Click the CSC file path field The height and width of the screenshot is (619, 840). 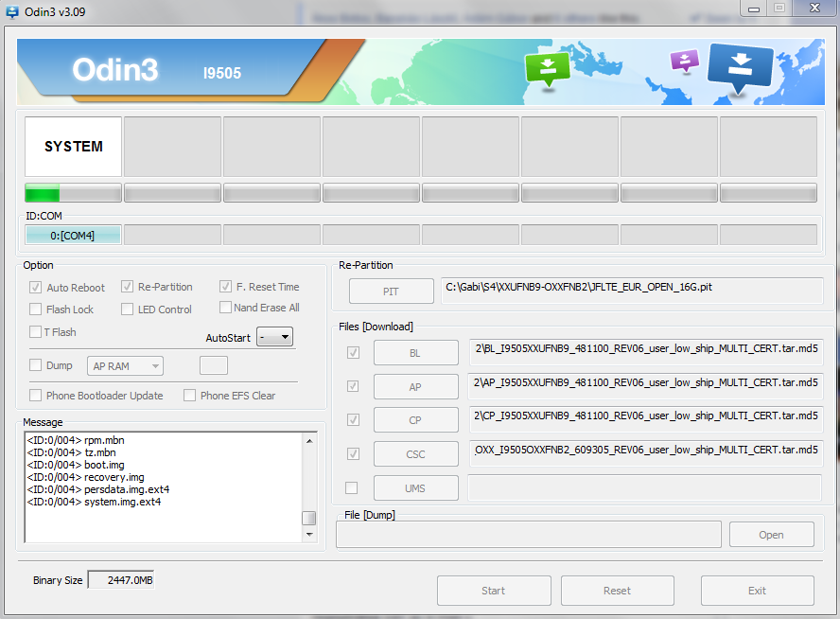tap(645, 452)
